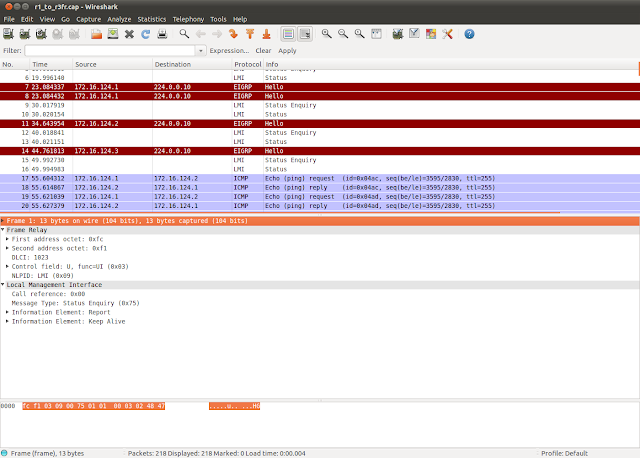Jump to the first packet
This screenshot has height=458, width=640.
[250, 34]
